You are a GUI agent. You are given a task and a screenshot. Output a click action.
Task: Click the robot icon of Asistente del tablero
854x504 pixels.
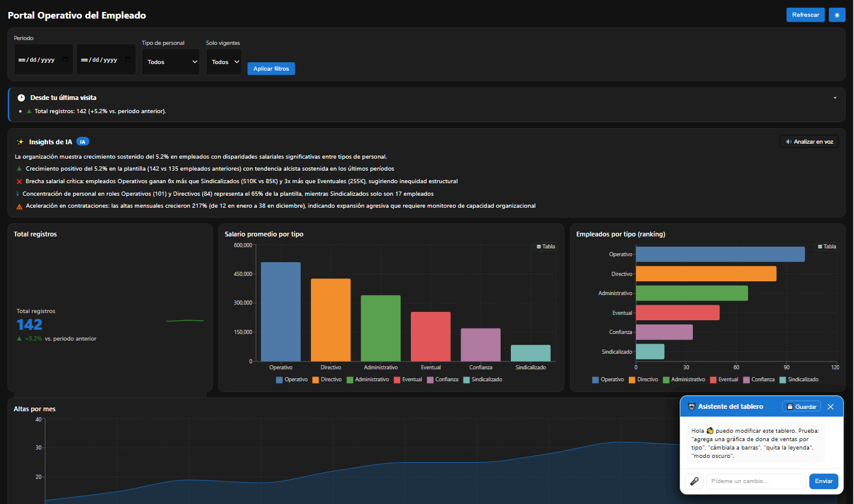692,406
